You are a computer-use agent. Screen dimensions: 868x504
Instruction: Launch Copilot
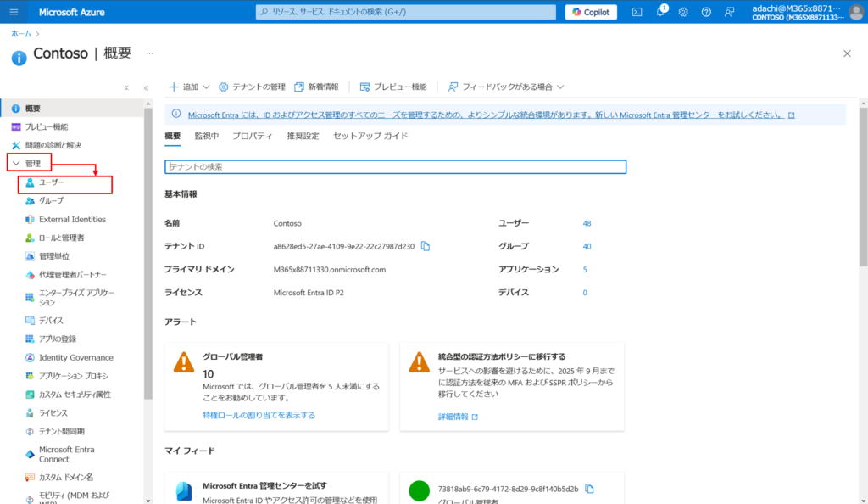click(x=591, y=12)
